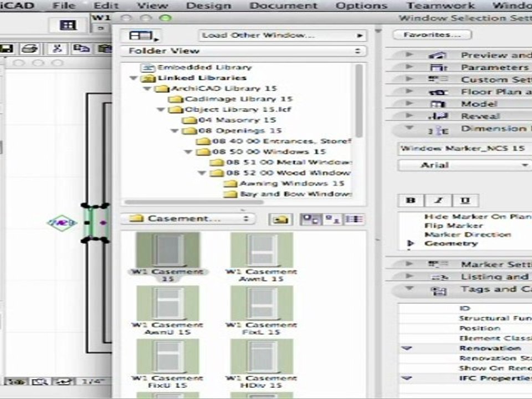Screen dimensions: 532x399
Task: Select the Bay and Bow Windows folder
Action: point(288,194)
